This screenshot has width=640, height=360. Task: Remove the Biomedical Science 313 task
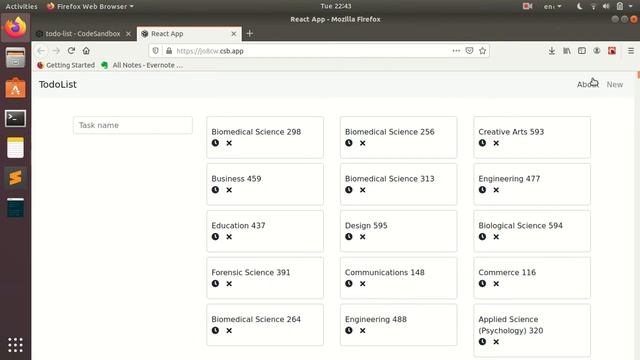(x=362, y=190)
